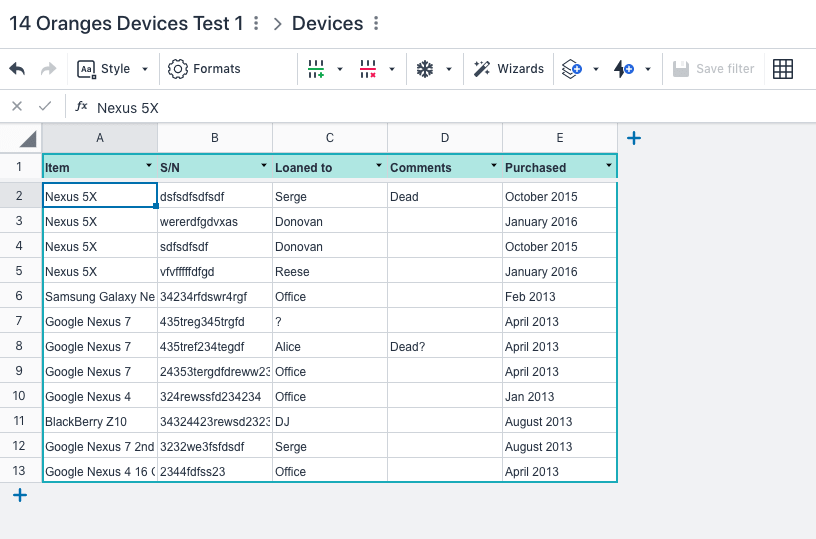Select the Feb 2013 purchased cell
Screen dimensions: 816x539
tap(560, 296)
